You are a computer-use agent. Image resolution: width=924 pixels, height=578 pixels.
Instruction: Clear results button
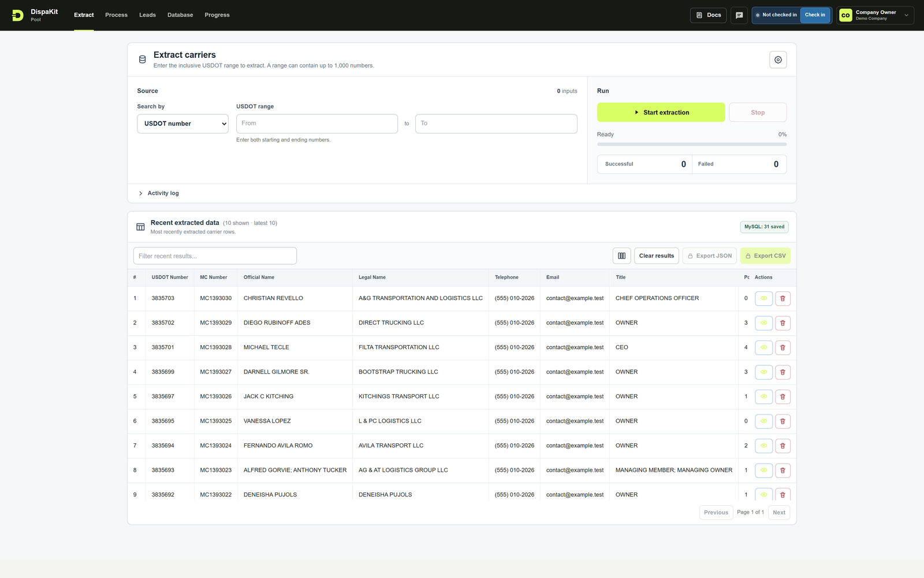[656, 255]
